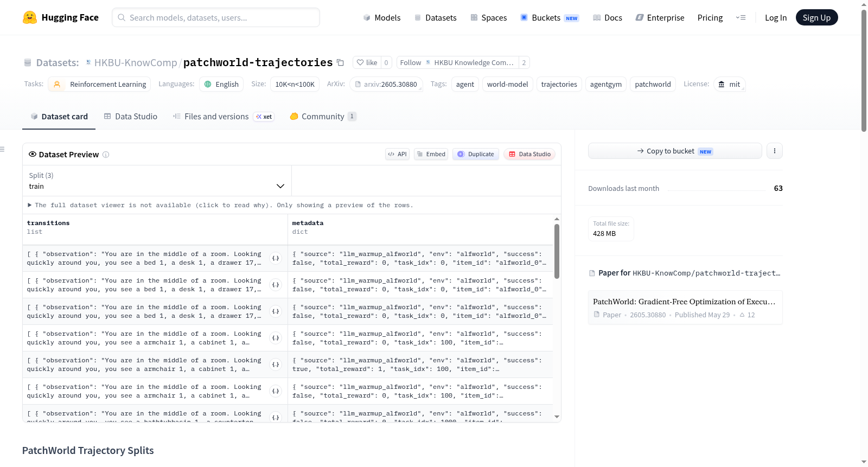868x467 pixels.
Task: Click the trajectories tag
Action: [559, 84]
